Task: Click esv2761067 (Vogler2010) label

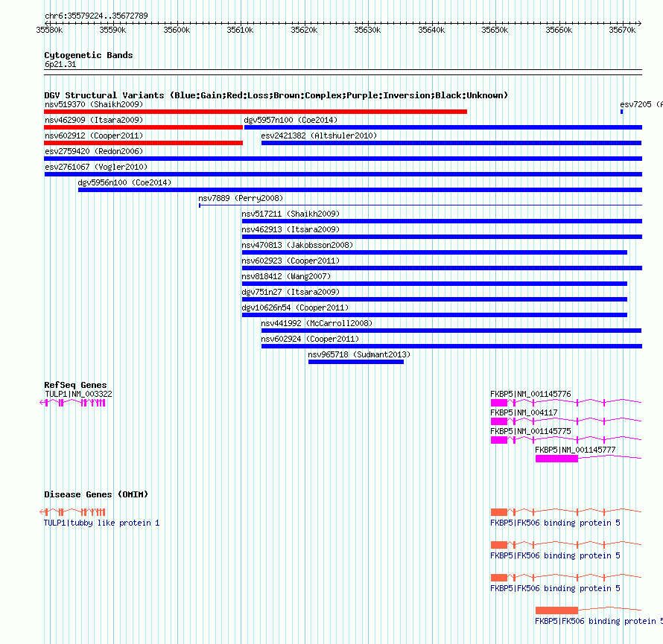Action: pyautogui.click(x=96, y=167)
